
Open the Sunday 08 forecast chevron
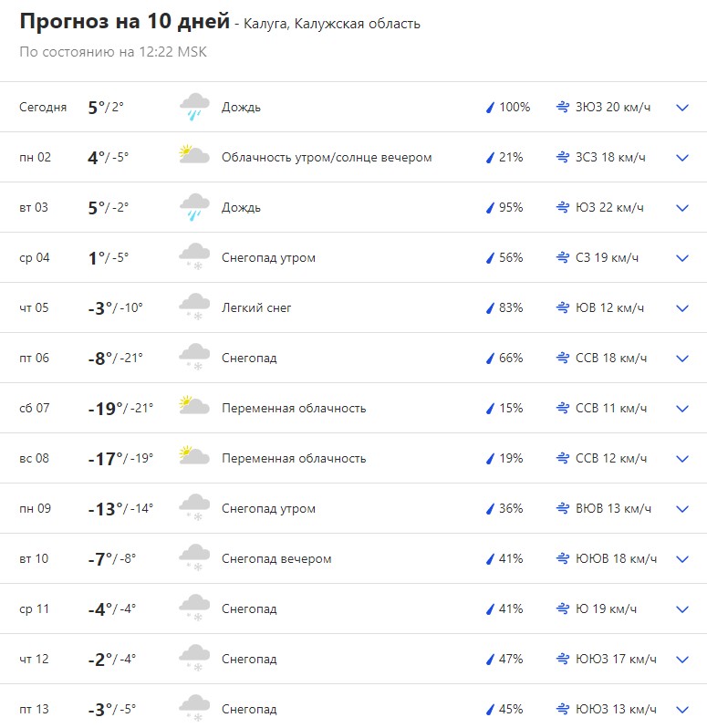[x=681, y=459]
